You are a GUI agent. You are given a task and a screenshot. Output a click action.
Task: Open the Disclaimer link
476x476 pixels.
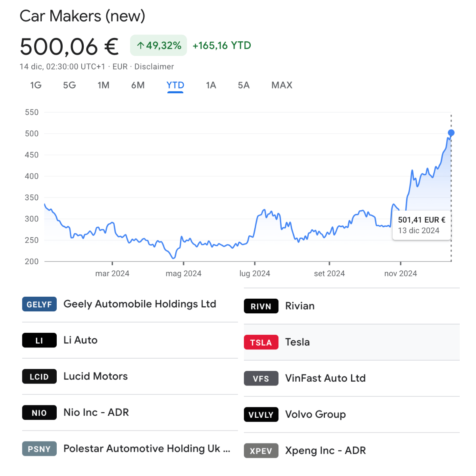154,67
